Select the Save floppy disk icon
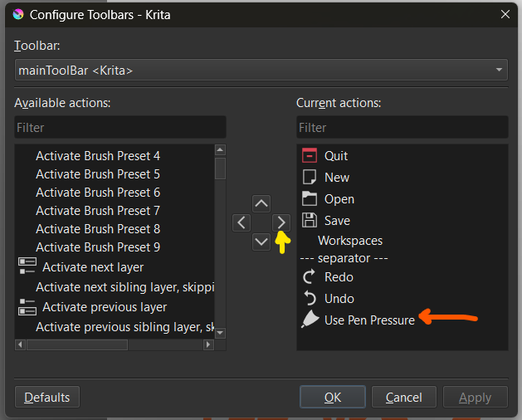This screenshot has height=420, width=522. tap(310, 220)
